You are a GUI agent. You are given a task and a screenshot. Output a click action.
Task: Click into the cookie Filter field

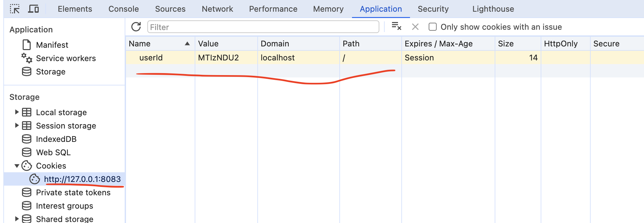tap(263, 27)
